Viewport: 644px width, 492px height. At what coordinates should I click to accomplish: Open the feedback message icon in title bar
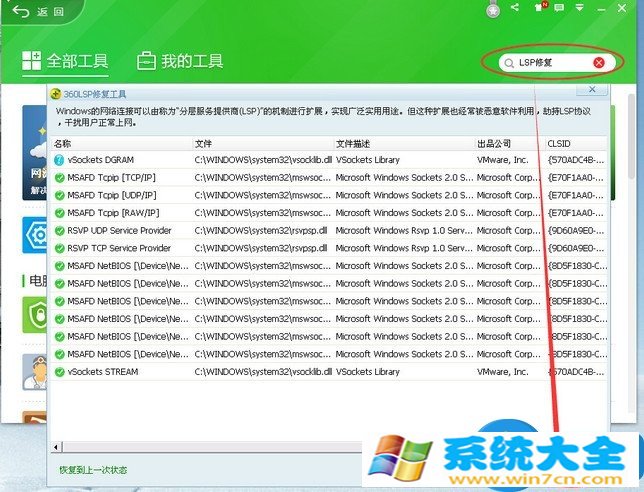559,7
